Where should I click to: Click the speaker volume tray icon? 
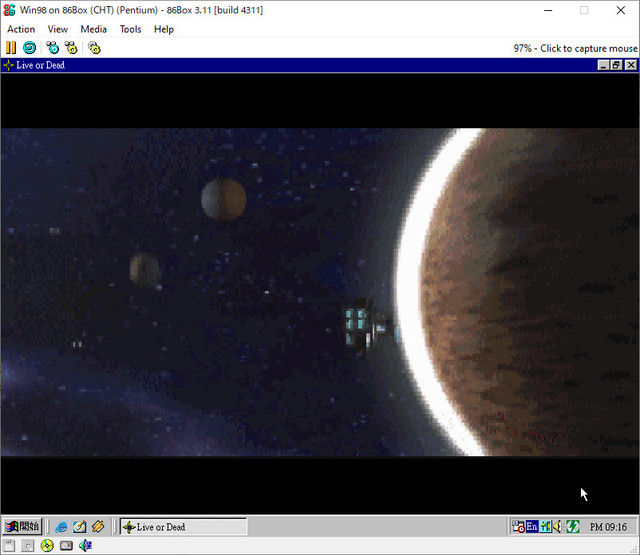point(557,527)
